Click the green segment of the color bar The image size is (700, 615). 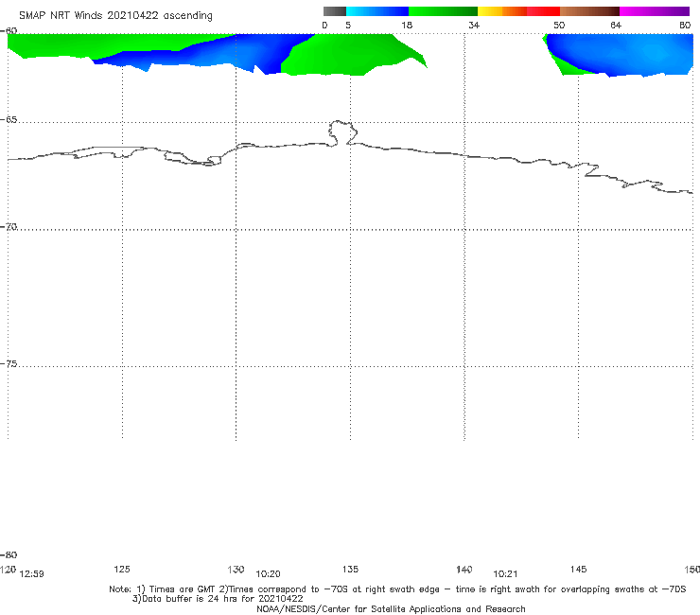click(443, 11)
